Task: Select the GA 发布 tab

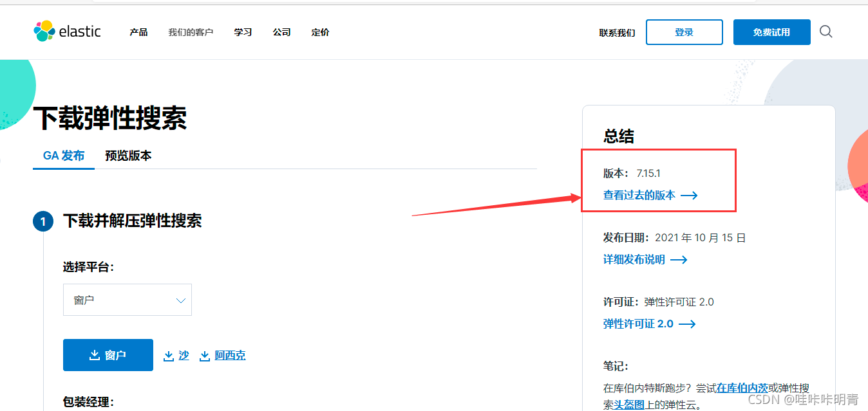Action: [64, 156]
